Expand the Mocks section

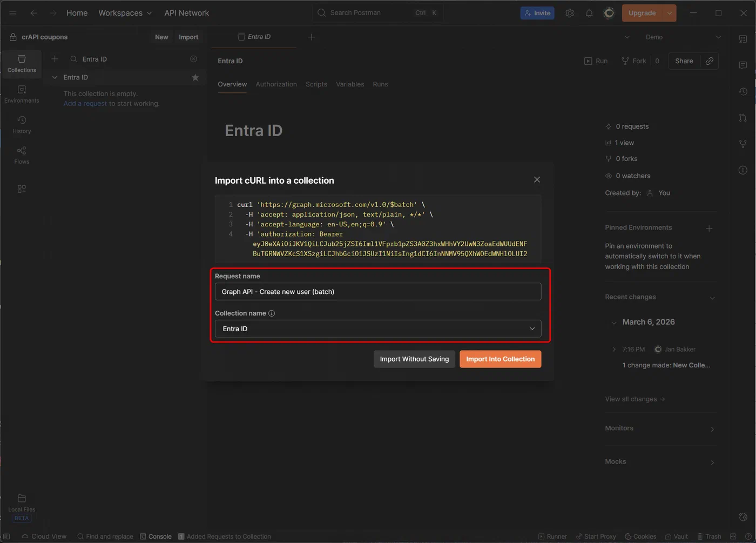point(712,462)
